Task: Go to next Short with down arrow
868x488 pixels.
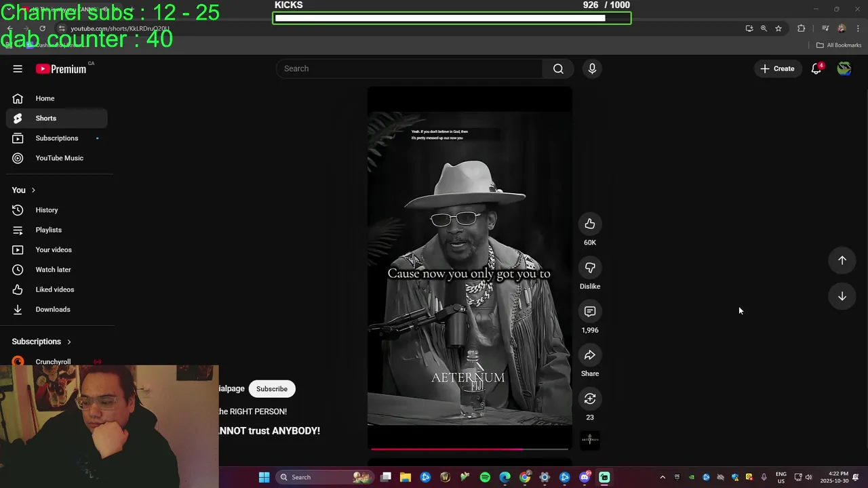Action: [x=842, y=296]
